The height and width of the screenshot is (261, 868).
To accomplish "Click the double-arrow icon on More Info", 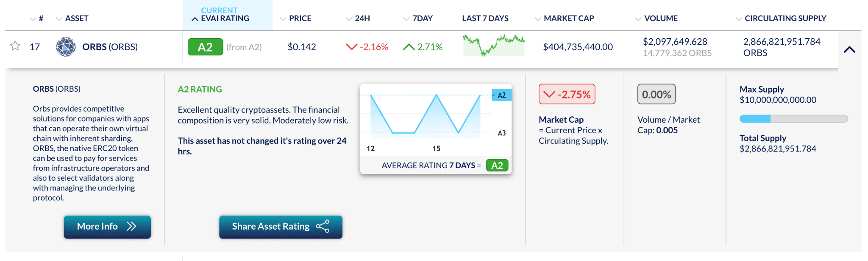I will (131, 226).
